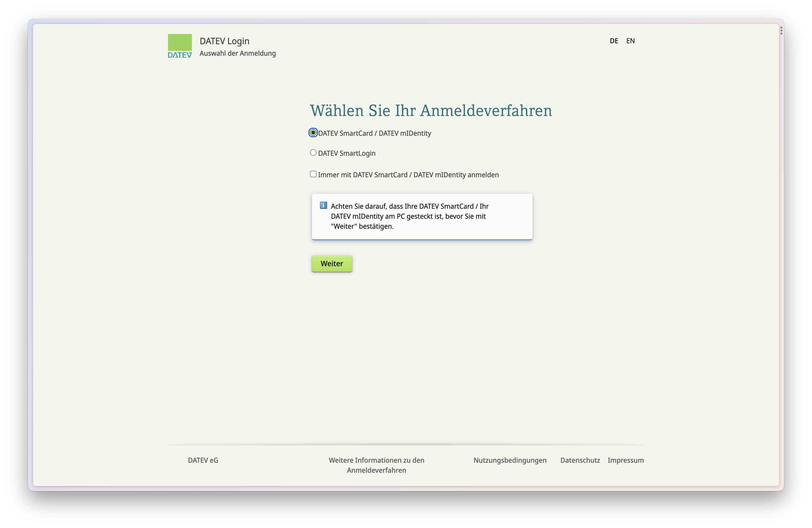Enable always sign in with SmartCard checkbox

(x=313, y=174)
